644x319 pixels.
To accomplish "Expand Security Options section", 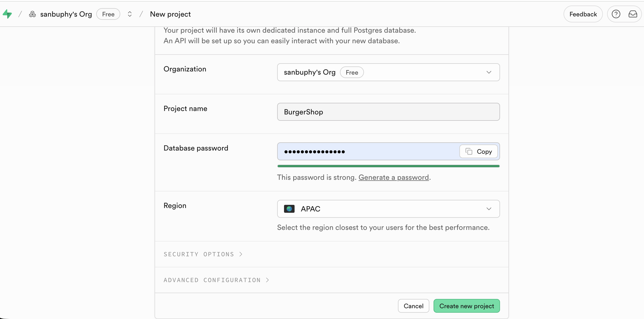I will (x=203, y=254).
